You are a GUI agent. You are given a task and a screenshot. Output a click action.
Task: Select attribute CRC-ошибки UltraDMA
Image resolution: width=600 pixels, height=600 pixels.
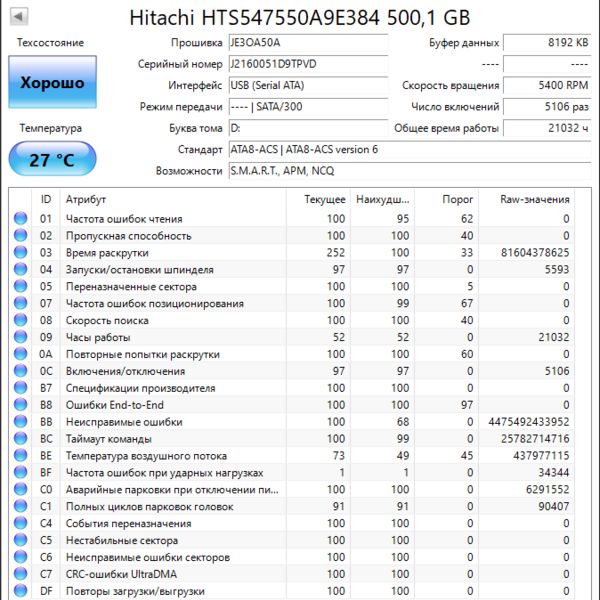point(121,574)
